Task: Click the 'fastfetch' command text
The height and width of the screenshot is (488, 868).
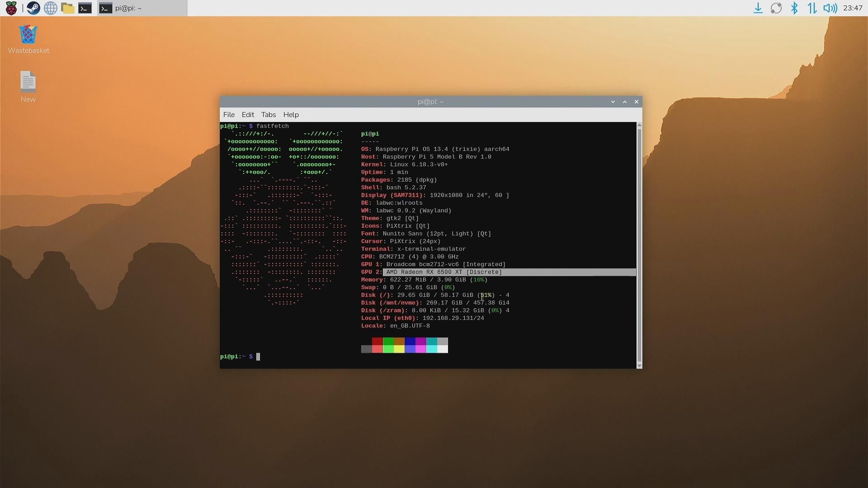Action: click(x=273, y=126)
